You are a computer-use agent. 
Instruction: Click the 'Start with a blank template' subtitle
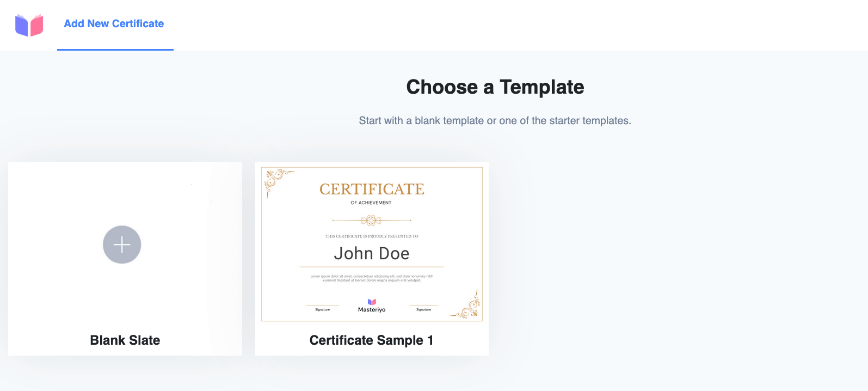(x=495, y=121)
